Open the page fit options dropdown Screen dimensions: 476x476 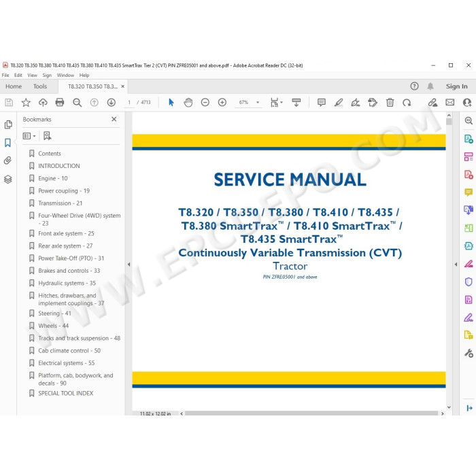tap(276, 103)
